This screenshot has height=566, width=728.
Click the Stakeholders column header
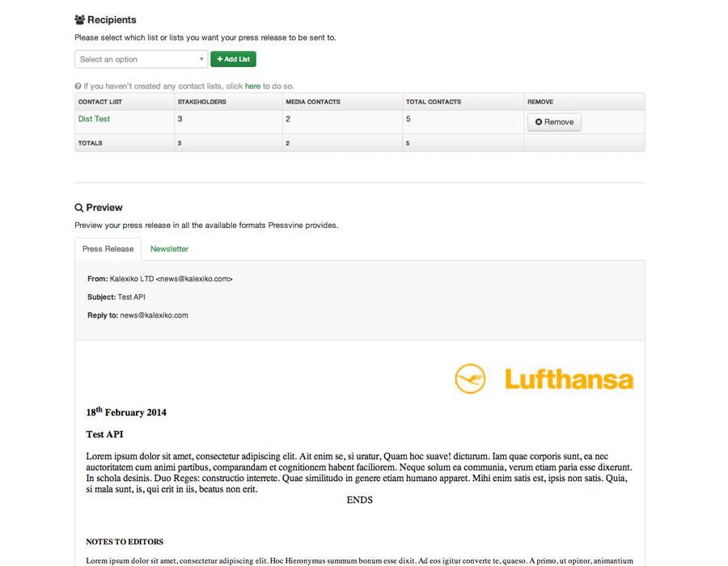point(201,102)
